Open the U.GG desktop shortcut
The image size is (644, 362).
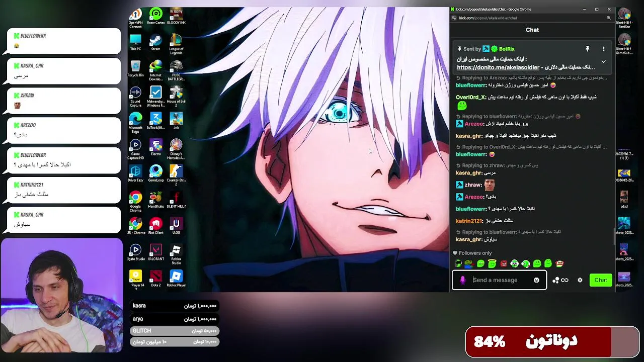tap(176, 226)
